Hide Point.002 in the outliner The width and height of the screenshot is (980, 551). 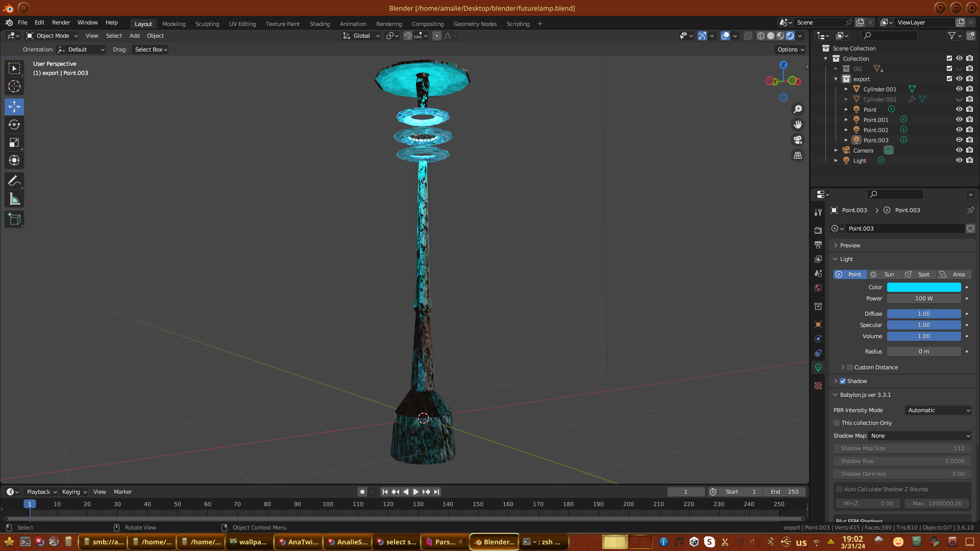(959, 130)
